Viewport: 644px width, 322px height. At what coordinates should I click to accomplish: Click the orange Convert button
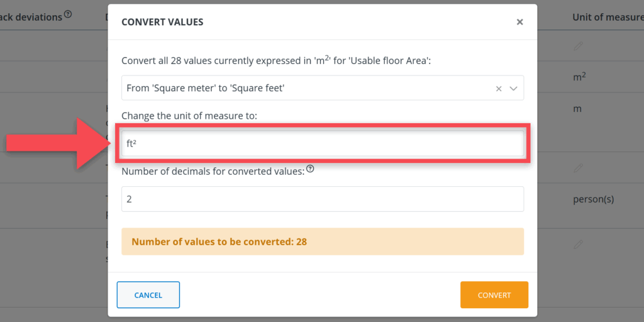tap(494, 295)
